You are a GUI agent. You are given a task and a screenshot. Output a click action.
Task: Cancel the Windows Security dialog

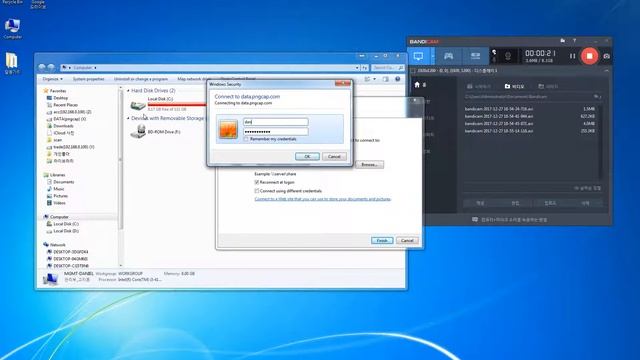(334, 156)
